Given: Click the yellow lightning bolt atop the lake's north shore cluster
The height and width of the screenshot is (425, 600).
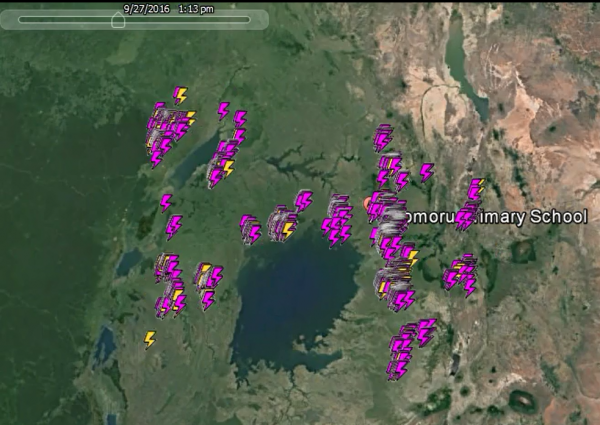Looking at the screenshot, I should [288, 230].
